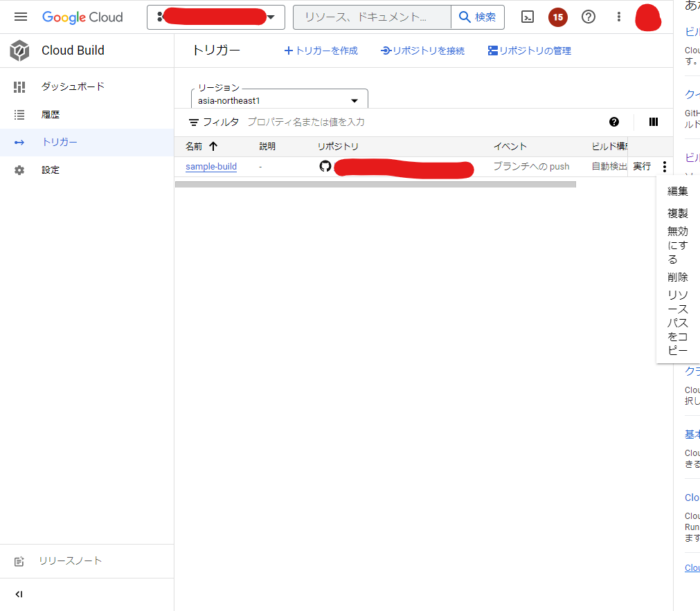The width and height of the screenshot is (700, 611).
Task: Click the 自動検出 build config cell
Action: [x=609, y=167]
